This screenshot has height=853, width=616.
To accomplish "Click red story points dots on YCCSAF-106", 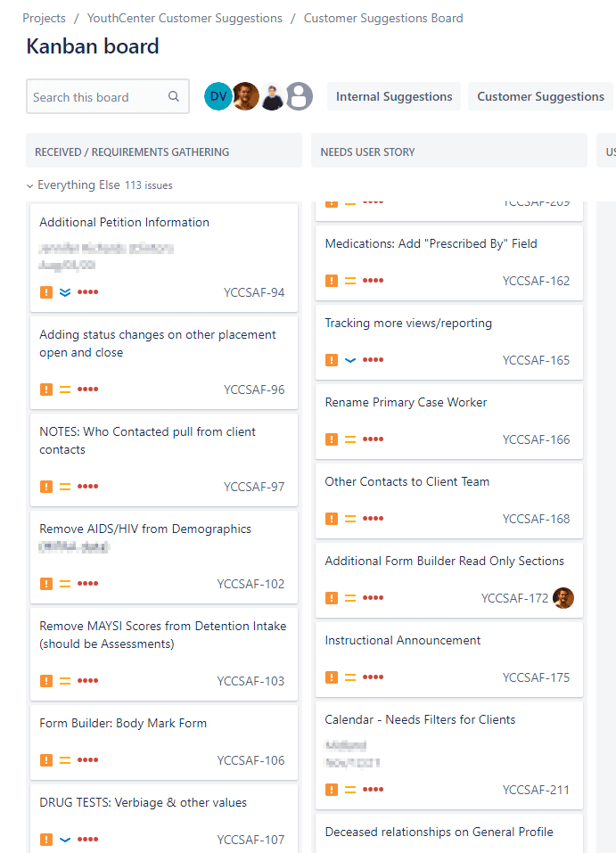I will pyautogui.click(x=87, y=760).
